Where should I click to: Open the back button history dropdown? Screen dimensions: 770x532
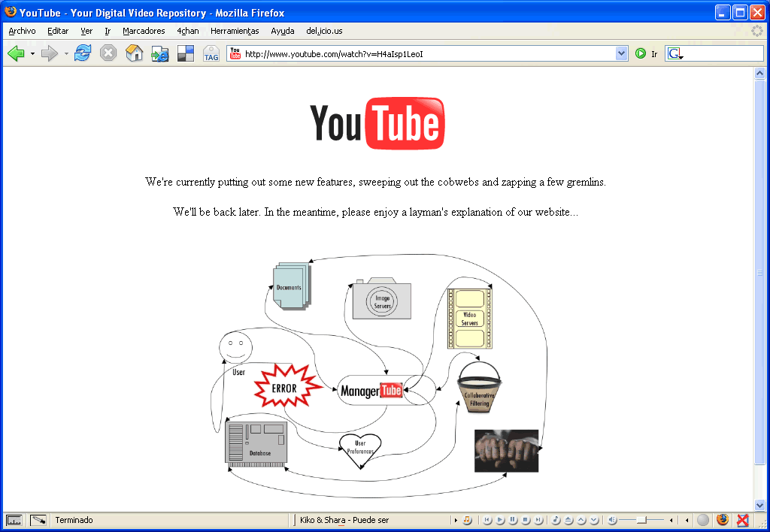(32, 53)
